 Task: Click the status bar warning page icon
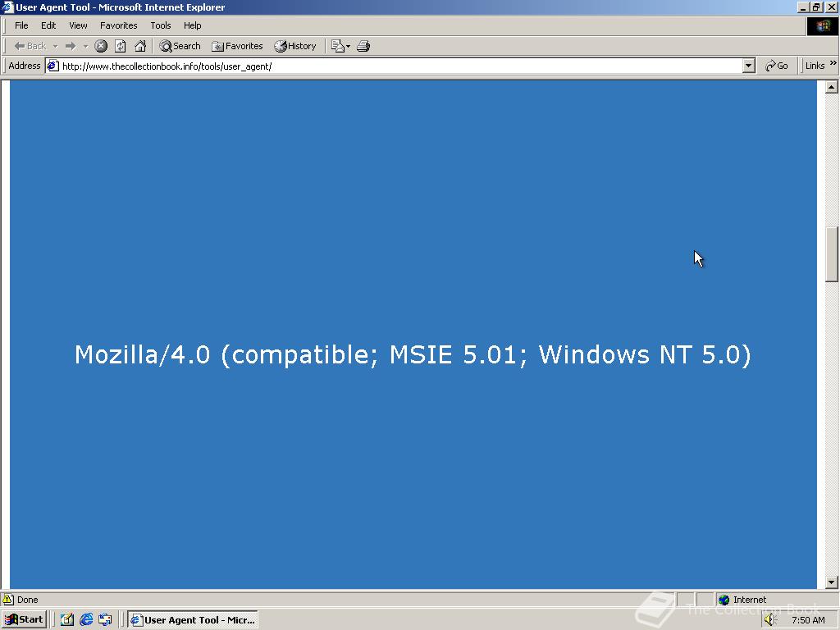tap(8, 599)
